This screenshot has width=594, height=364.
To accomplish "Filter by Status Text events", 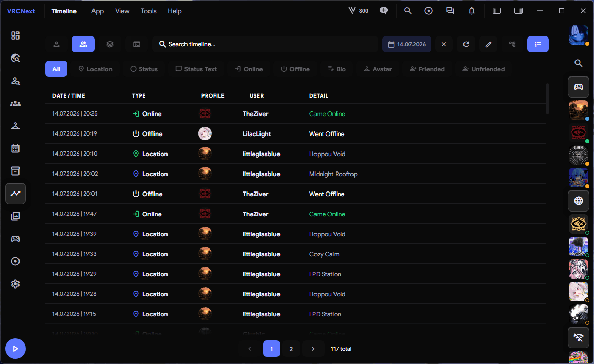I will click(196, 69).
